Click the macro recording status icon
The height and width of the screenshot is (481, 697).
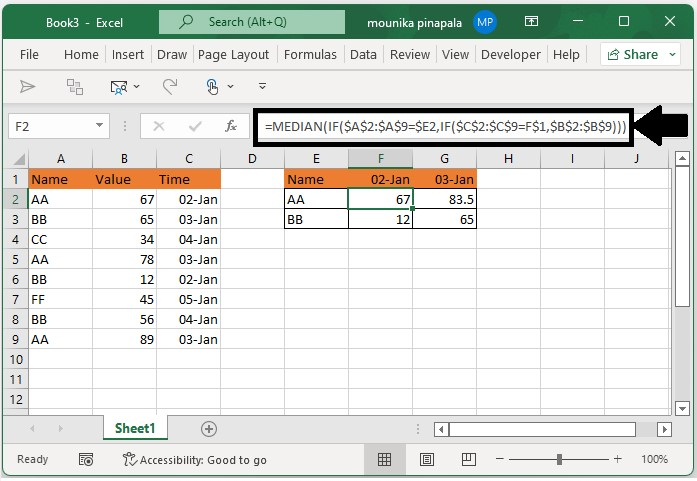(x=86, y=460)
